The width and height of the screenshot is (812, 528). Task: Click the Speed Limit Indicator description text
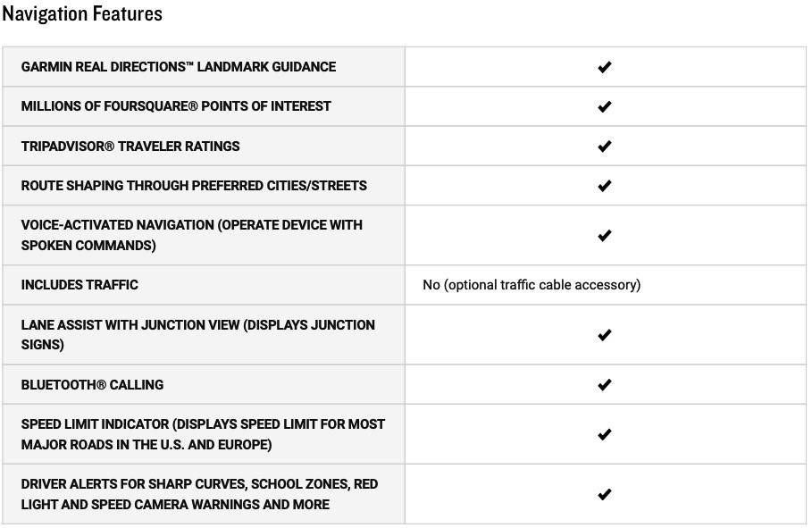click(203, 434)
